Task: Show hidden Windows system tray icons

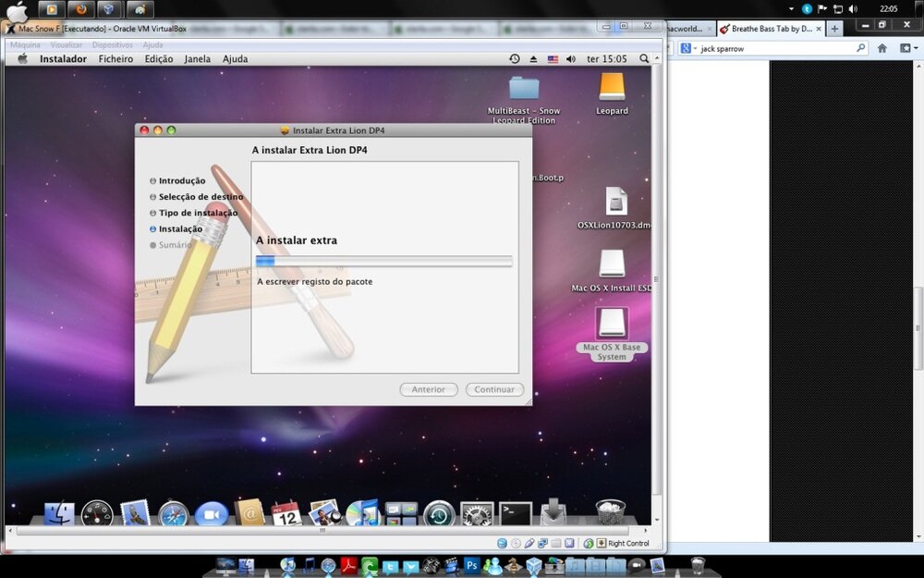Action: [x=792, y=8]
